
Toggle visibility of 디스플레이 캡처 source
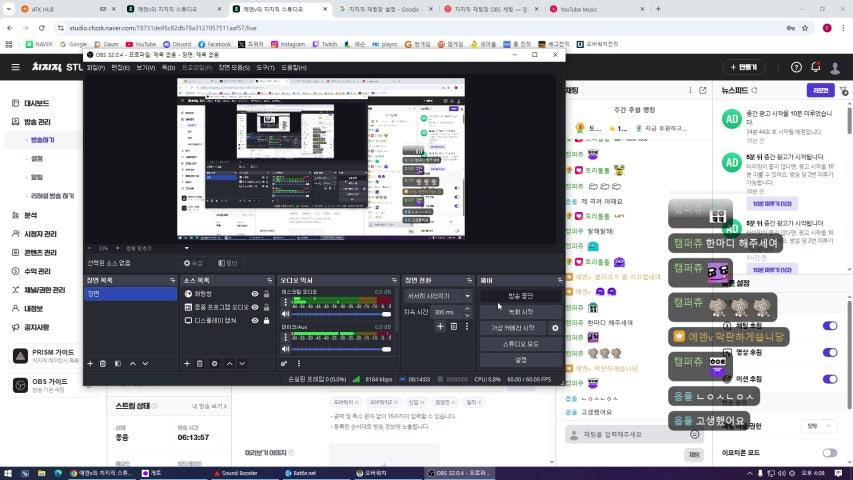click(255, 320)
